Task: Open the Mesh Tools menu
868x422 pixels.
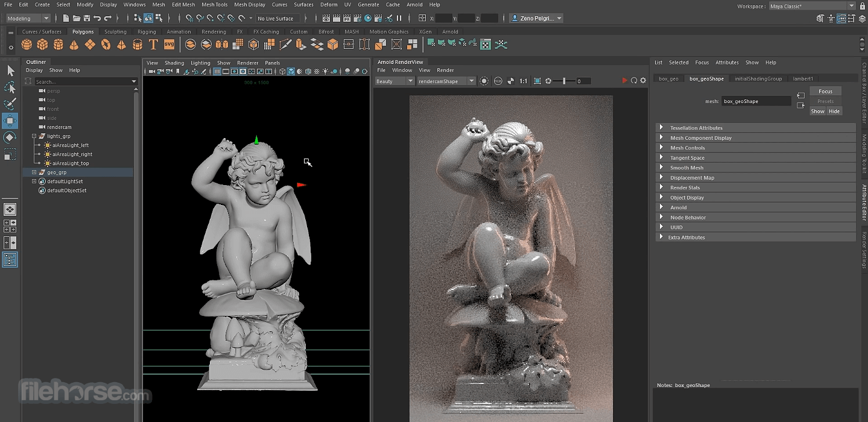Action: point(215,4)
